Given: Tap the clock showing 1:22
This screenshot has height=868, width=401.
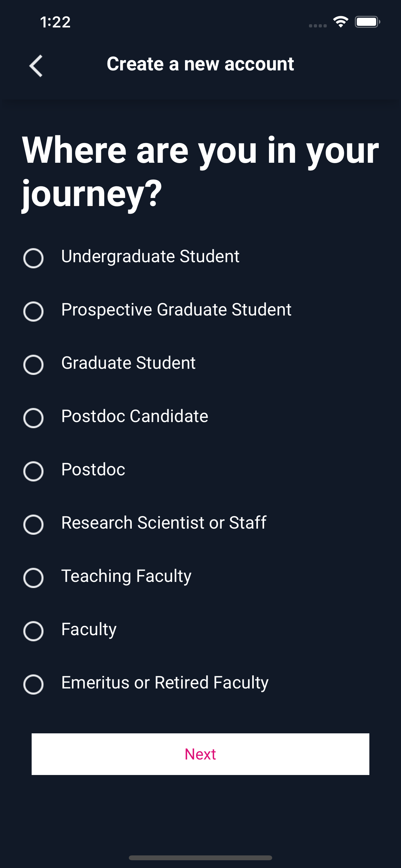Looking at the screenshot, I should (55, 22).
